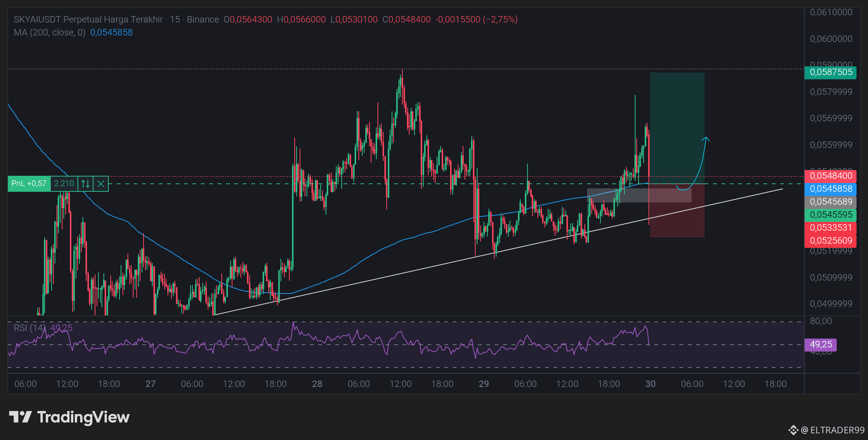Click the green 0,0587505 price axis label
Viewport: 868px width, 440px height.
tap(831, 72)
